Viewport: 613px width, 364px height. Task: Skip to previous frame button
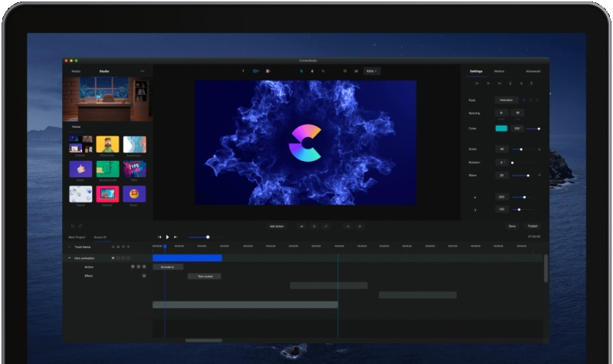(159, 237)
